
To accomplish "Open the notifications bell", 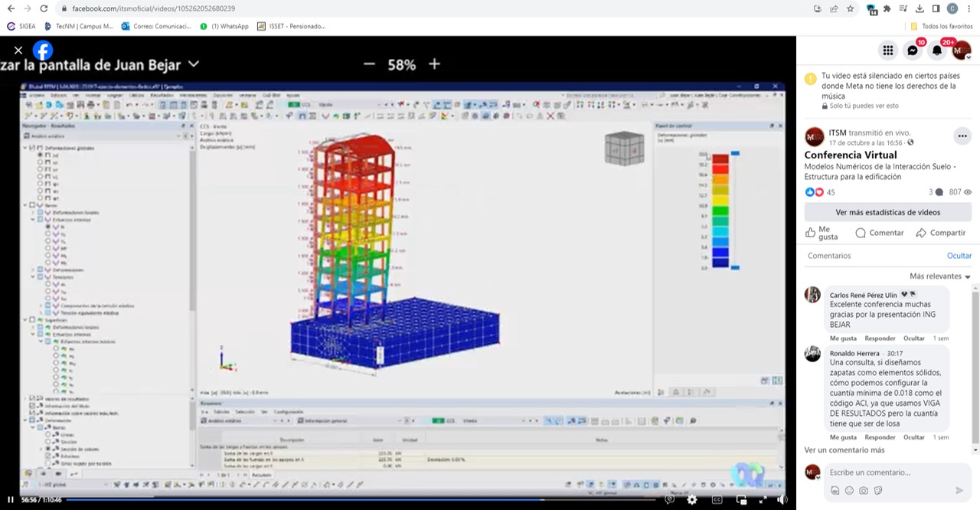I will (937, 51).
